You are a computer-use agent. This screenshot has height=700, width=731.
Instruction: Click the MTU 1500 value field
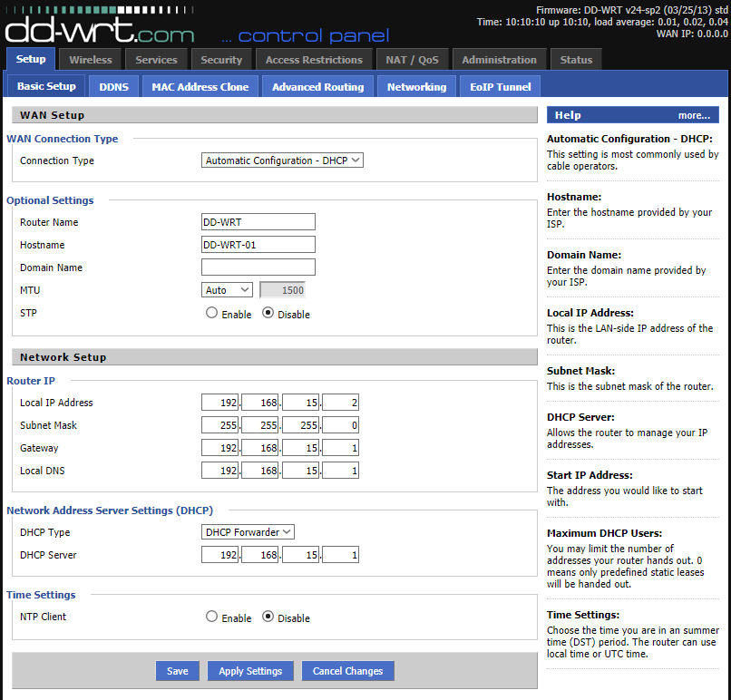point(283,290)
